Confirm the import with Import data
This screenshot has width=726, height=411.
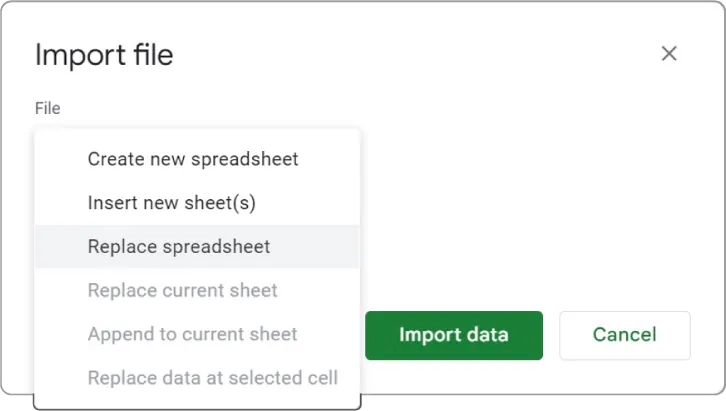coord(453,335)
